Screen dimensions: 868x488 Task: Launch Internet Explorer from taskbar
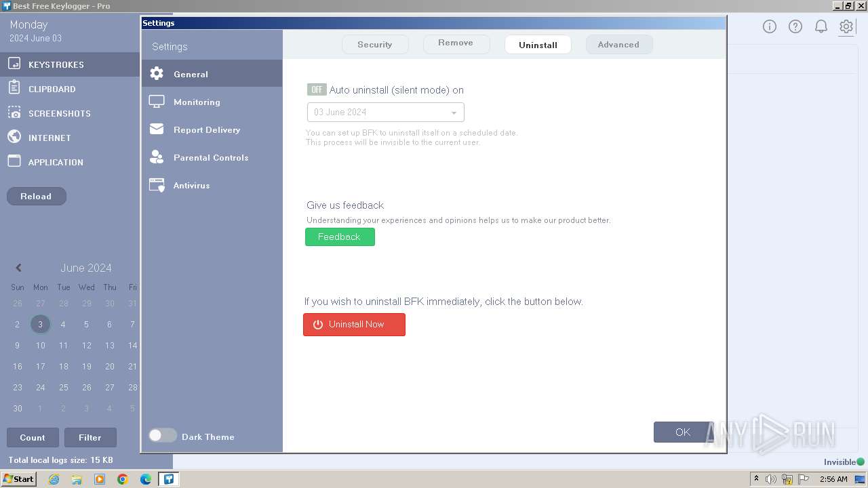point(54,479)
